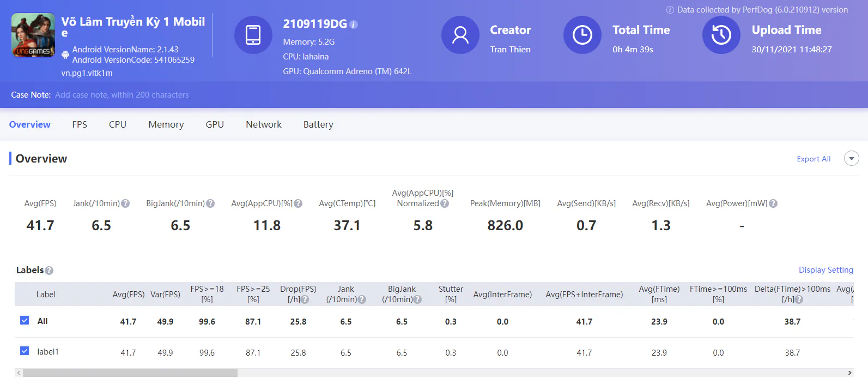Open help icon beside Normalized

point(445,203)
